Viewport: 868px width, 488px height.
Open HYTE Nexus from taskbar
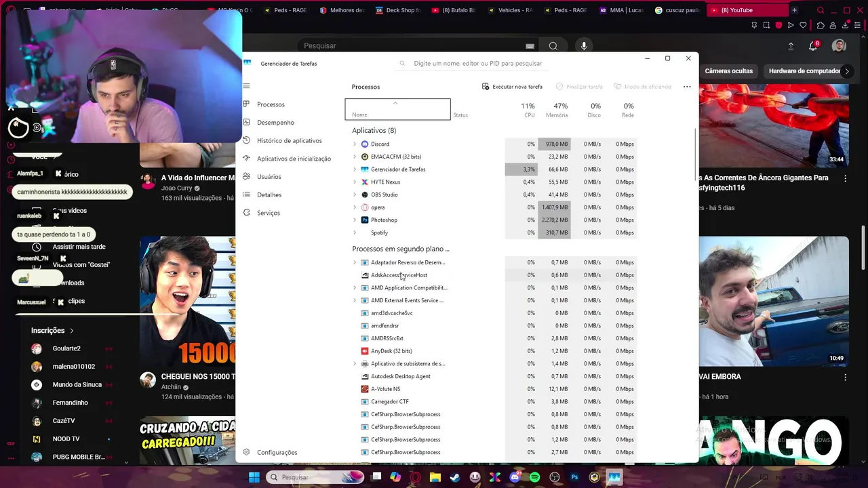(495, 477)
